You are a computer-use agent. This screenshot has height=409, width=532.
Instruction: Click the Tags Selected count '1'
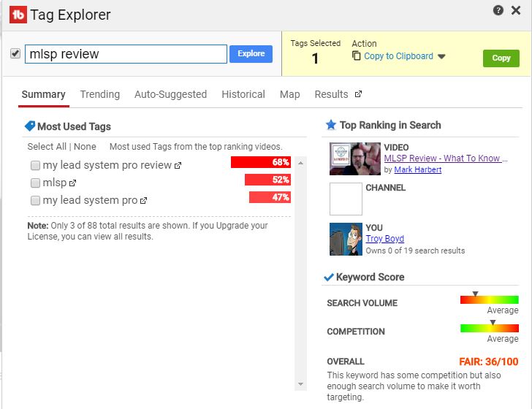(315, 58)
